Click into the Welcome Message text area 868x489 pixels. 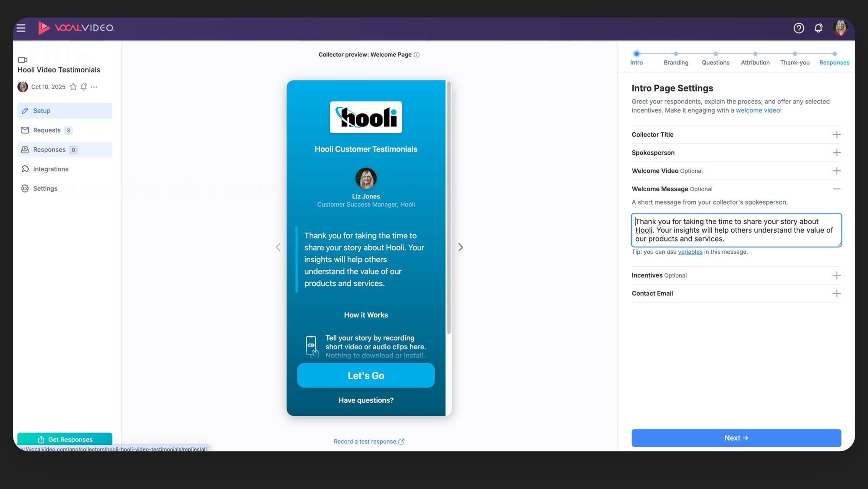pos(736,230)
